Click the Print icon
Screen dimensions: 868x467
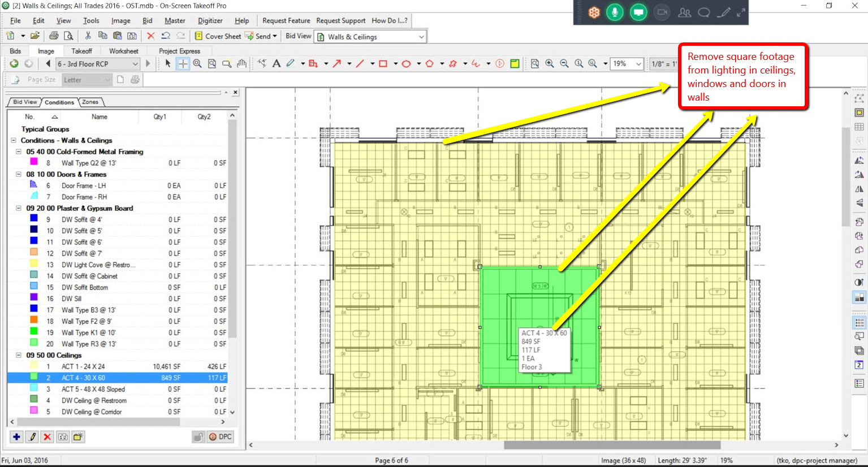point(55,36)
